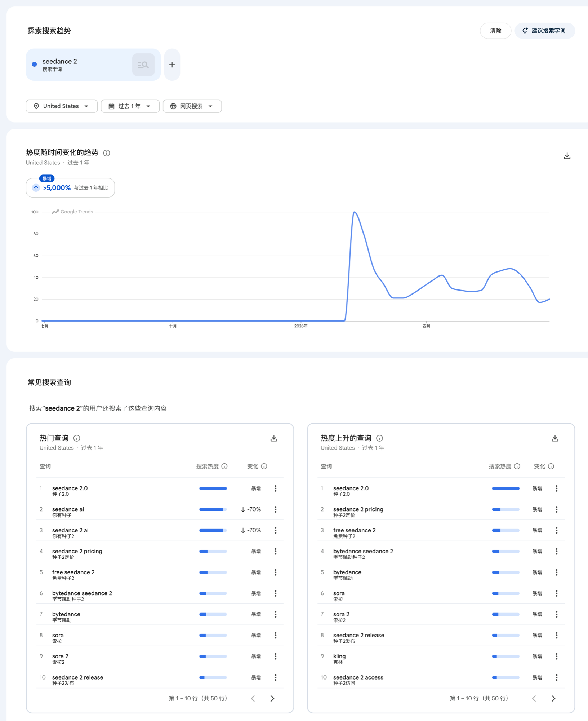Screen dimensions: 588x721
Task: Click the 查询 column header in 热门查询
Action: pyautogui.click(x=45, y=466)
